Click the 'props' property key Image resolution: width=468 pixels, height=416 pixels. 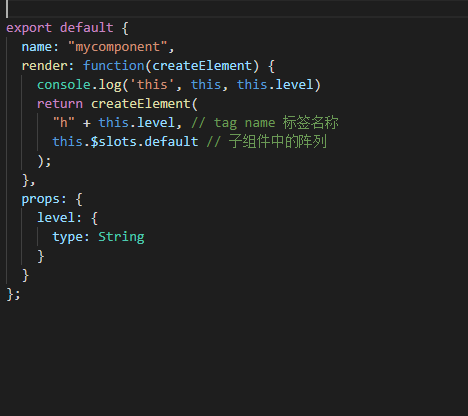(x=40, y=200)
